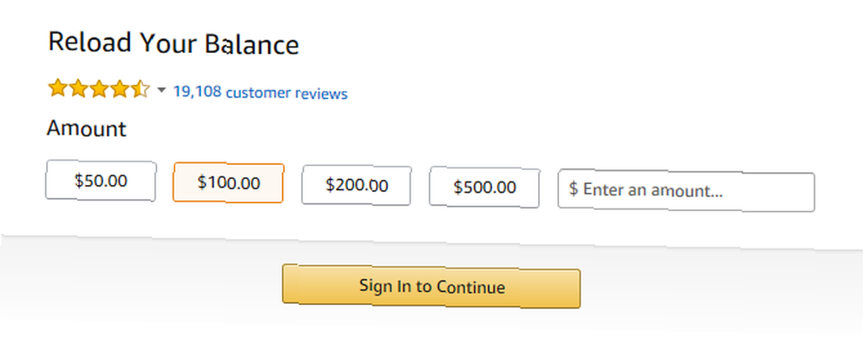Pick the $200.00 amount button
The image size is (868, 337).
click(357, 185)
